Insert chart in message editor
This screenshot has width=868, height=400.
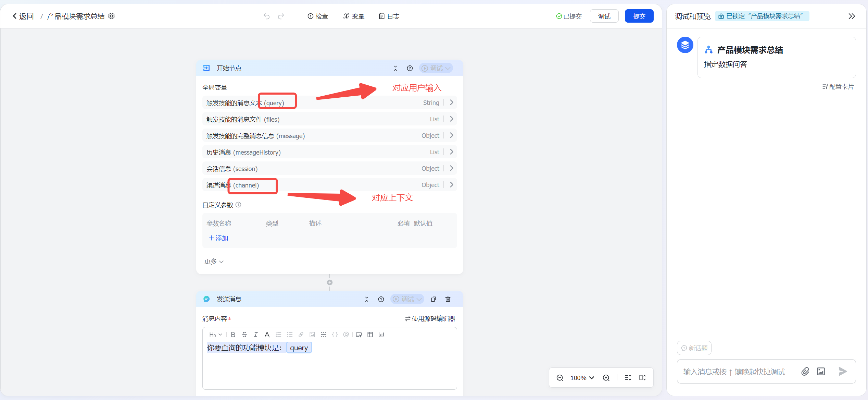(x=381, y=335)
